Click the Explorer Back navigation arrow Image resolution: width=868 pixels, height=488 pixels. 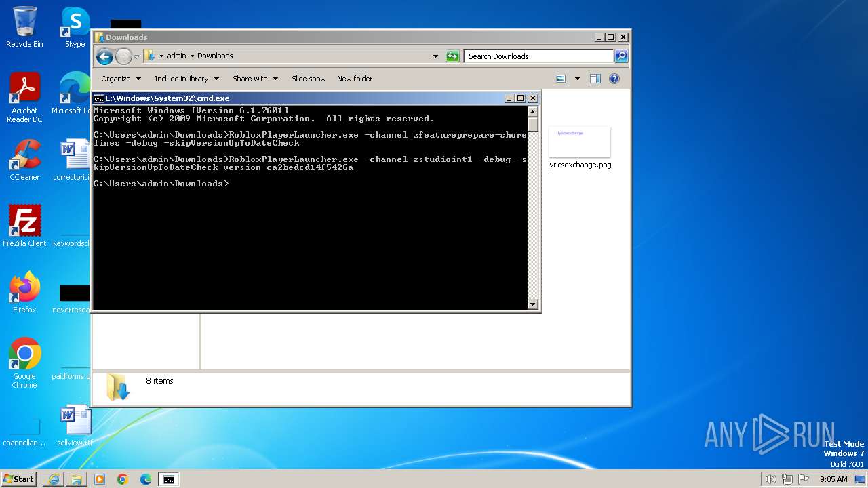(104, 56)
